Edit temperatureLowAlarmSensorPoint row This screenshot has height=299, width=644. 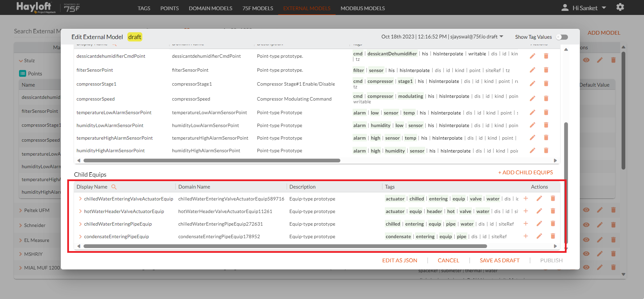tap(532, 112)
